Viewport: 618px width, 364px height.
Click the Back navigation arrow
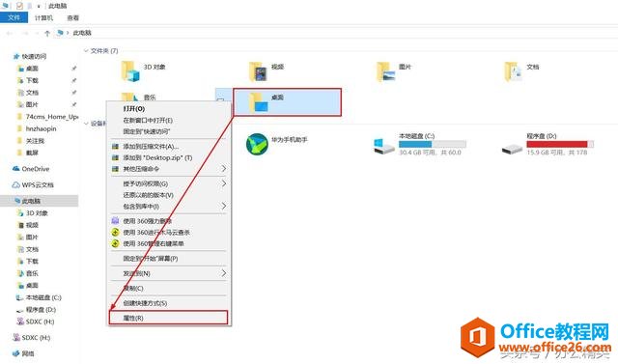pyautogui.click(x=10, y=33)
